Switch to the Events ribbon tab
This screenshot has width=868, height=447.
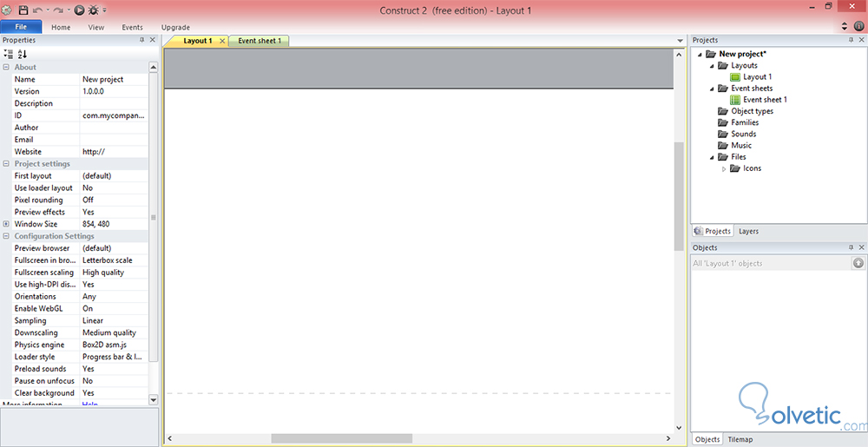pos(132,27)
